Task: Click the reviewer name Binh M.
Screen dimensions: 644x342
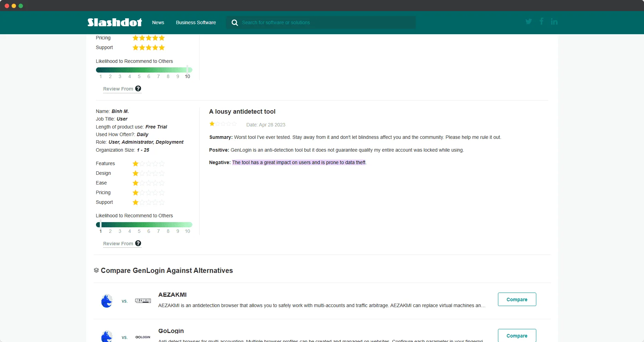Action: coord(120,111)
